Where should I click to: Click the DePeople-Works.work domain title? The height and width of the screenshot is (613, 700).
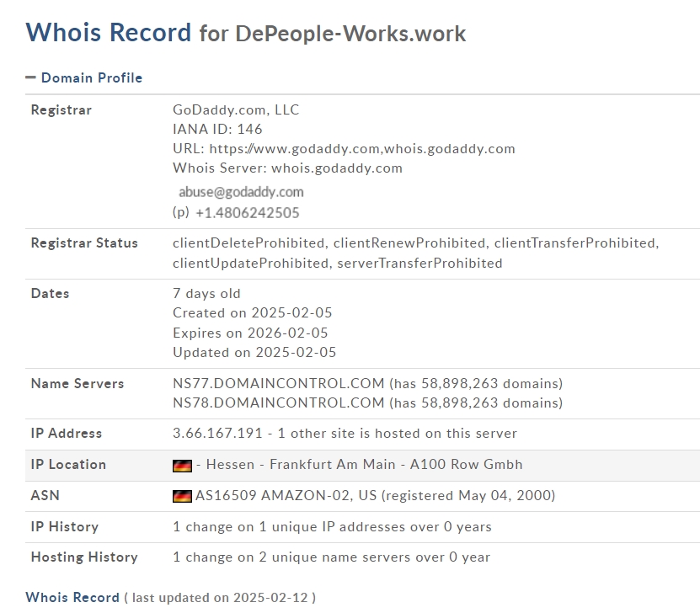point(350,34)
